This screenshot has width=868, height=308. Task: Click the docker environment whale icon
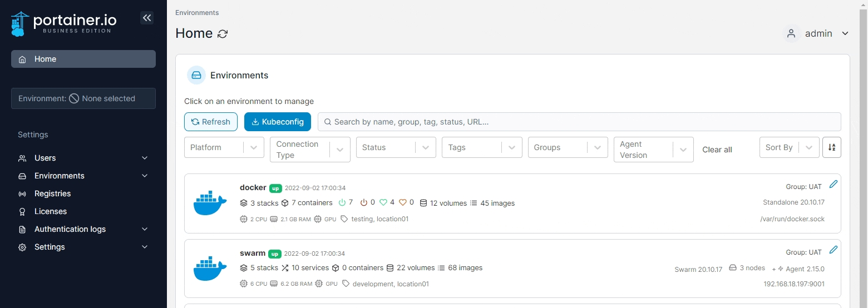pos(210,203)
